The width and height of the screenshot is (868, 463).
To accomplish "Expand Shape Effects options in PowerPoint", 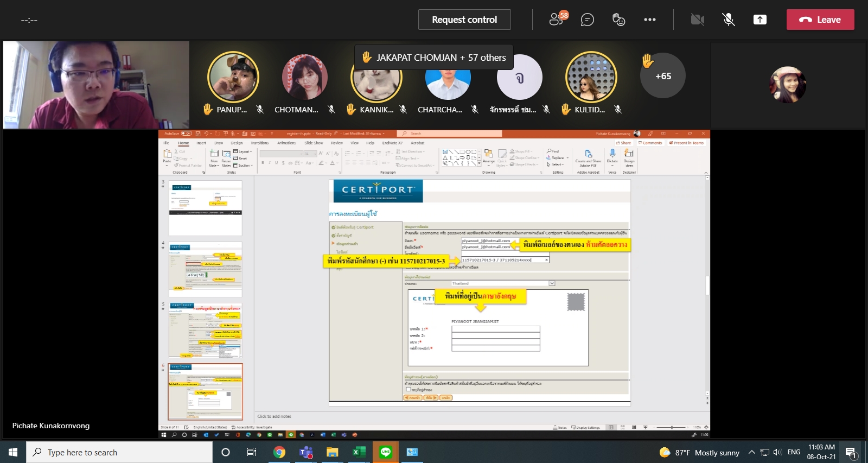I will 524,164.
